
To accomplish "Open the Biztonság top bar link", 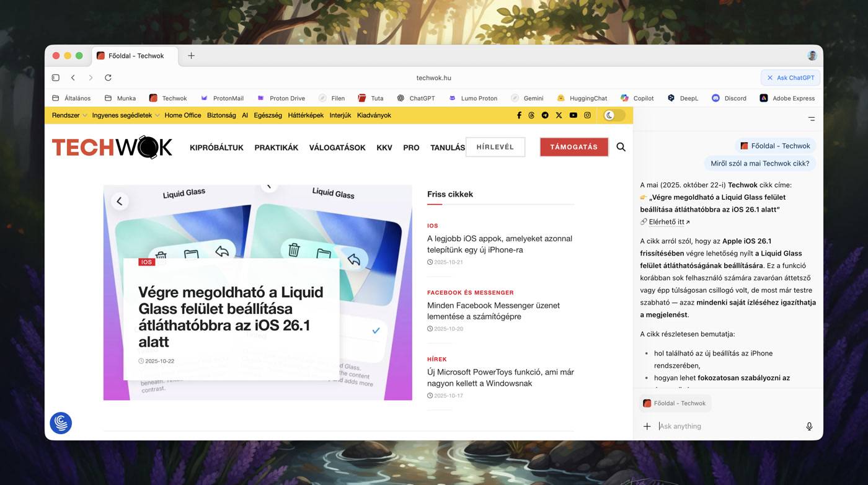I will (221, 115).
